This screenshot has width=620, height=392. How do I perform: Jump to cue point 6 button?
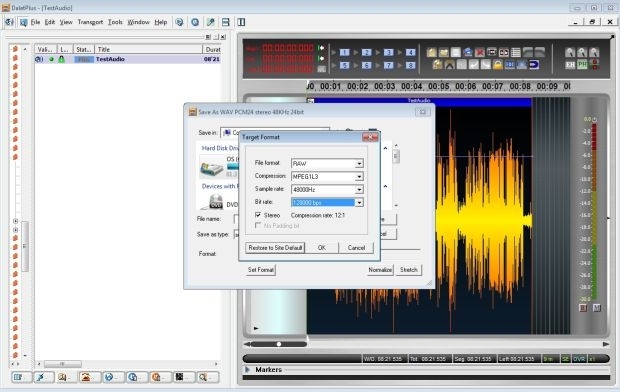(x=367, y=65)
